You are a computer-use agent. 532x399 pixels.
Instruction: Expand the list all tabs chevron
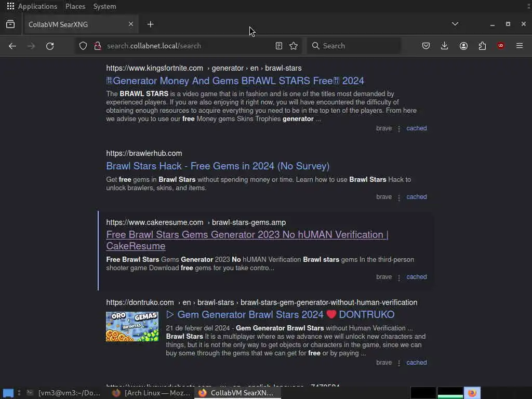point(455,24)
